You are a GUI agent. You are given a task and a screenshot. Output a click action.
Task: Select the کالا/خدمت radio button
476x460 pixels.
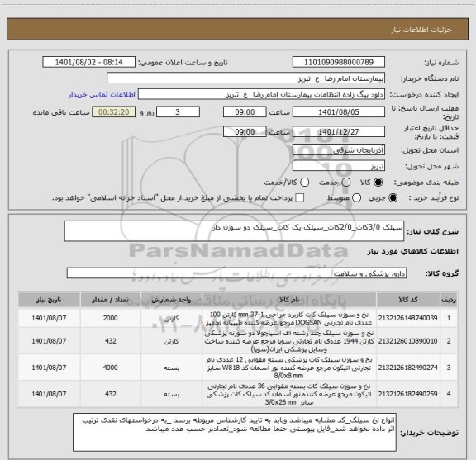click(304, 183)
